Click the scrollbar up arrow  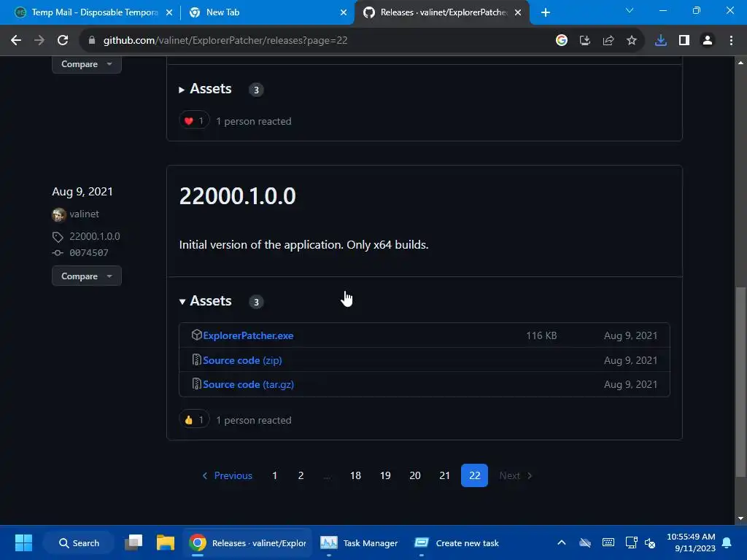pyautogui.click(x=740, y=63)
